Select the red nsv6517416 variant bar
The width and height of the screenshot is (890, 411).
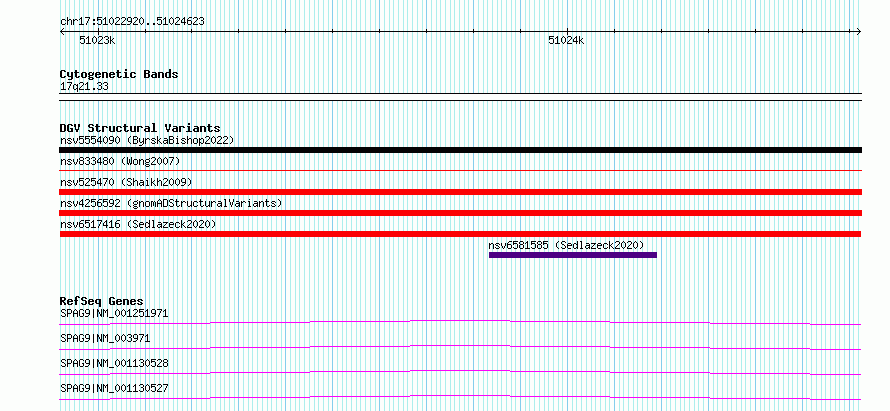460,234
